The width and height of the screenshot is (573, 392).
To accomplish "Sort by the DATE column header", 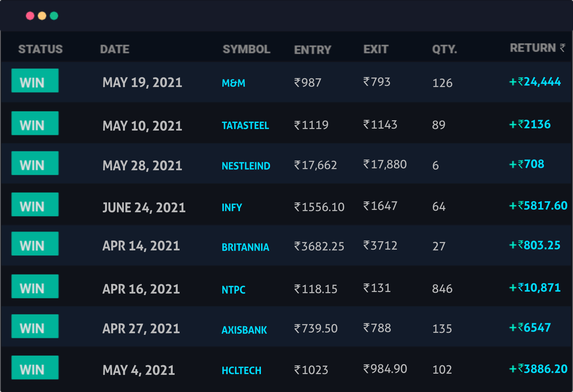I will [x=115, y=49].
